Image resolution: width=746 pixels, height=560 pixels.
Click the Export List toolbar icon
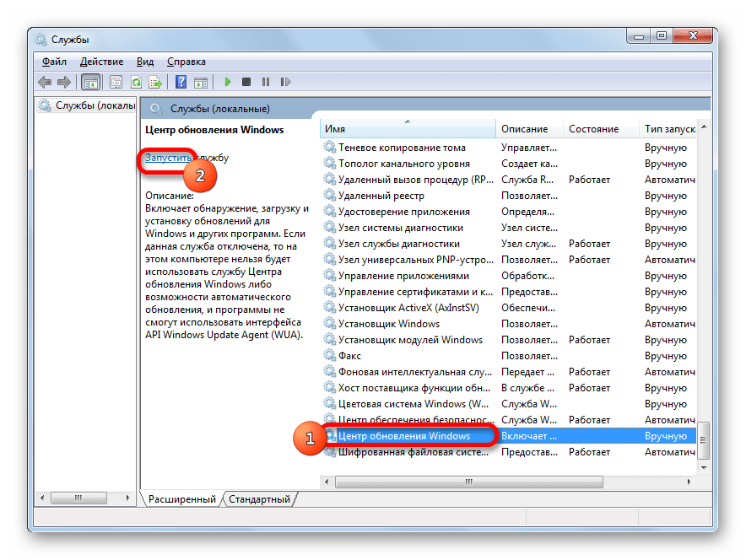point(155,82)
